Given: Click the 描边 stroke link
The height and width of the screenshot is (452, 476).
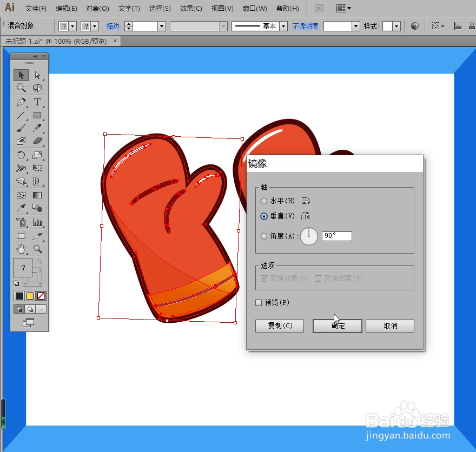Looking at the screenshot, I should (114, 26).
